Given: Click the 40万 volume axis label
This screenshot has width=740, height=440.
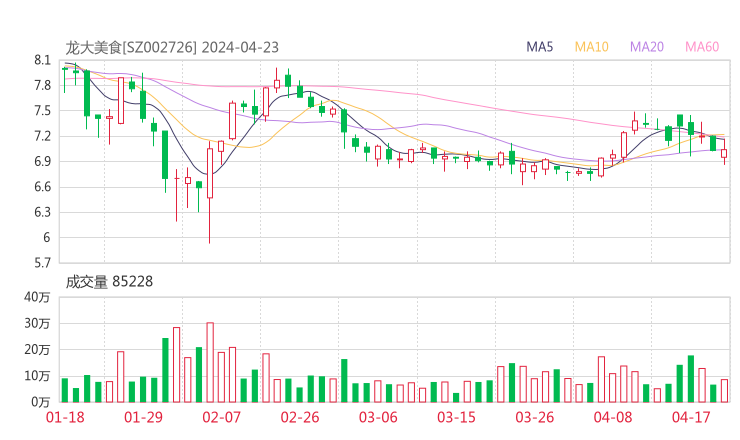Looking at the screenshot, I should click(37, 297).
